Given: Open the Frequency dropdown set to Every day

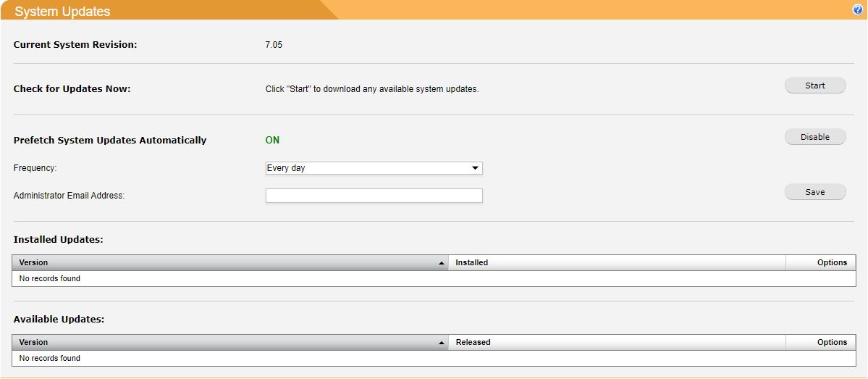Looking at the screenshot, I should (x=374, y=168).
